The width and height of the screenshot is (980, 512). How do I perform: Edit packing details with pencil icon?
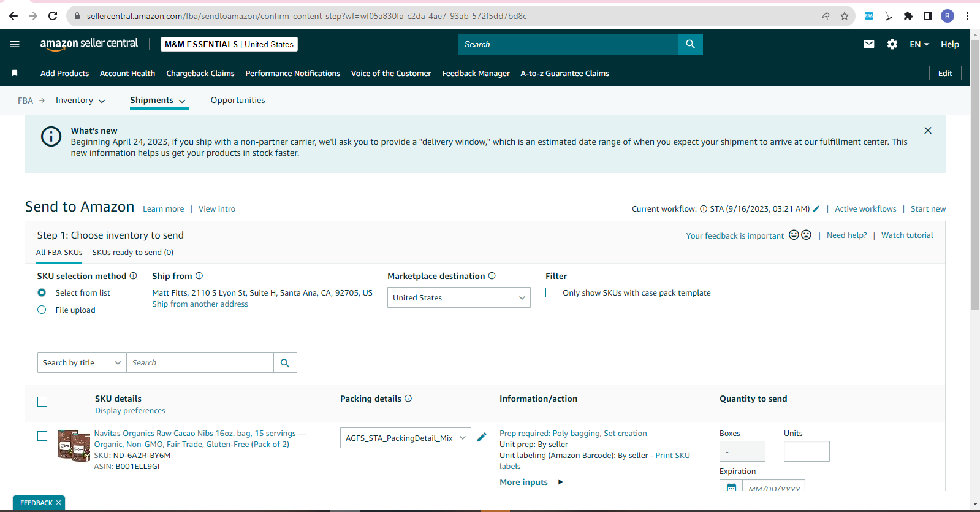point(482,437)
